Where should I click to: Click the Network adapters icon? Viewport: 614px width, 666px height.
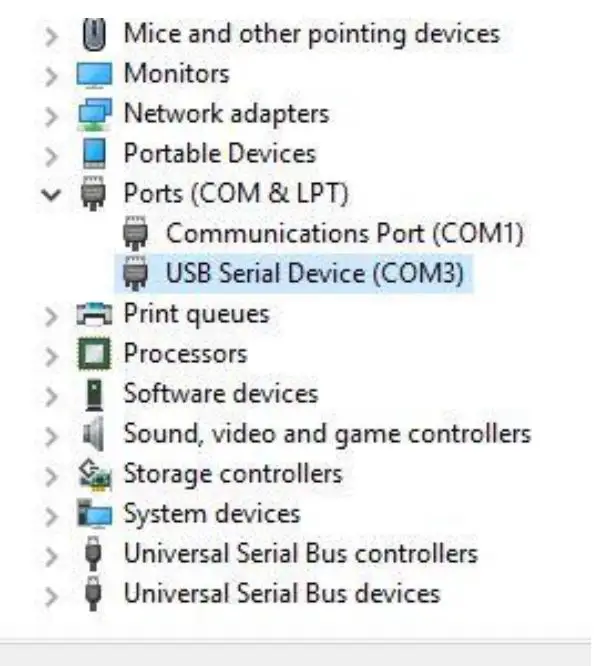pos(93,114)
